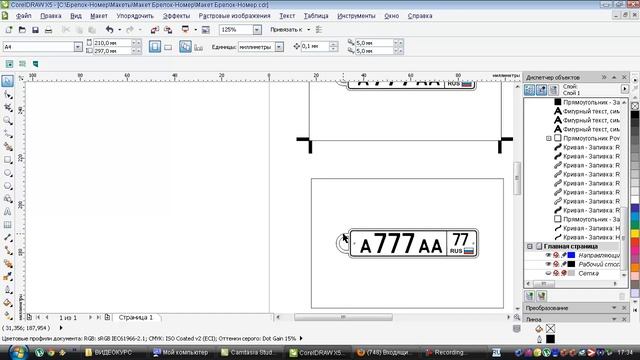
Task: Toggle visibility eye for Рабочий стол layer
Action: (x=548, y=264)
